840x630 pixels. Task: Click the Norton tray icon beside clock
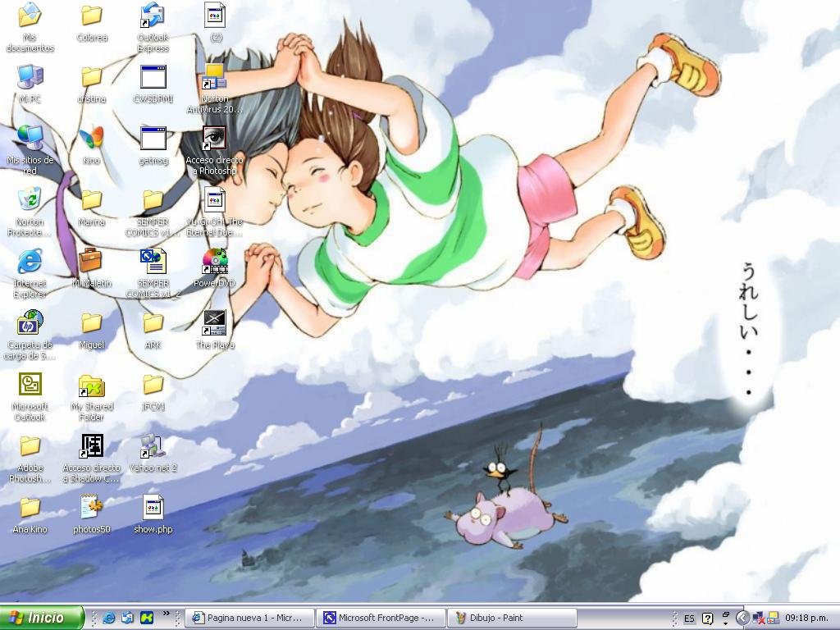pyautogui.click(x=773, y=619)
